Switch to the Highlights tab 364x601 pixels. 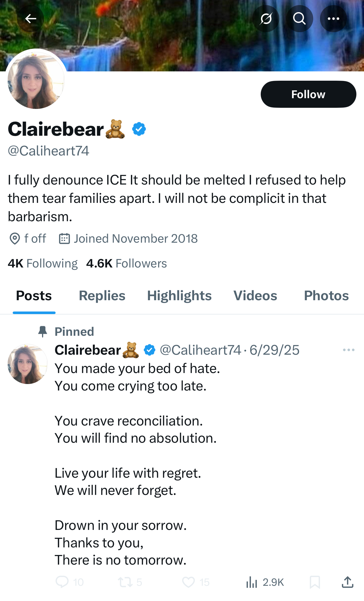179,296
